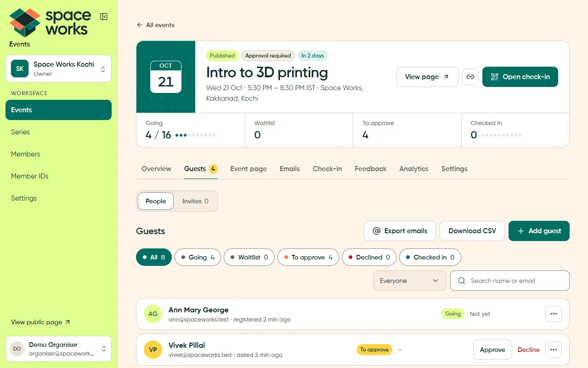Click Download CSV button
588x368 pixels.
click(x=472, y=231)
